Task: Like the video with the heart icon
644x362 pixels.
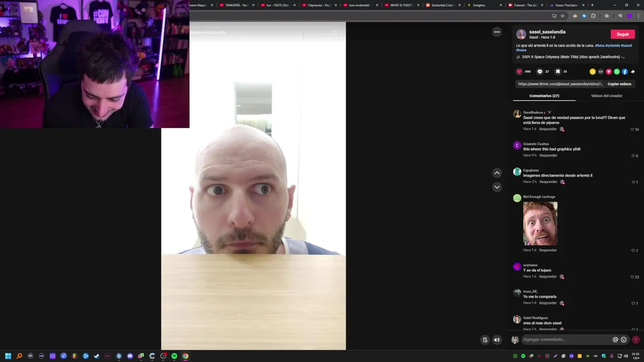Action: coord(519,71)
